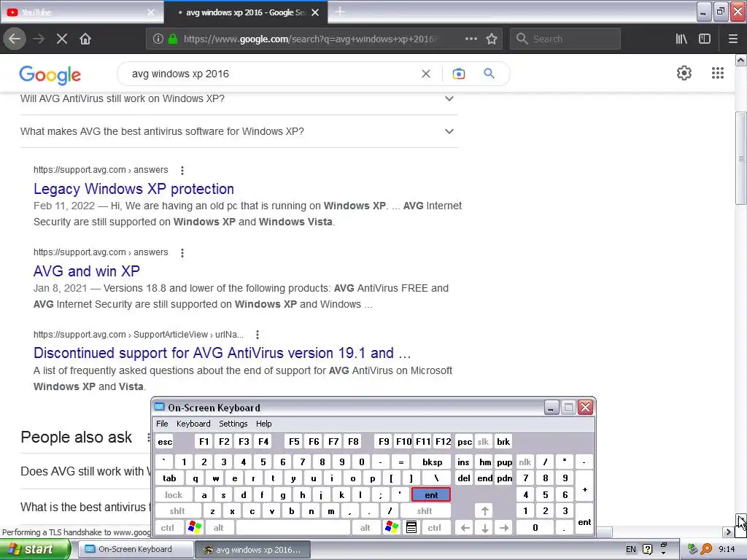Screen dimensions: 747x560
Task: Expand 'Does AVG still work with' question
Action: pyautogui.click(x=86, y=472)
